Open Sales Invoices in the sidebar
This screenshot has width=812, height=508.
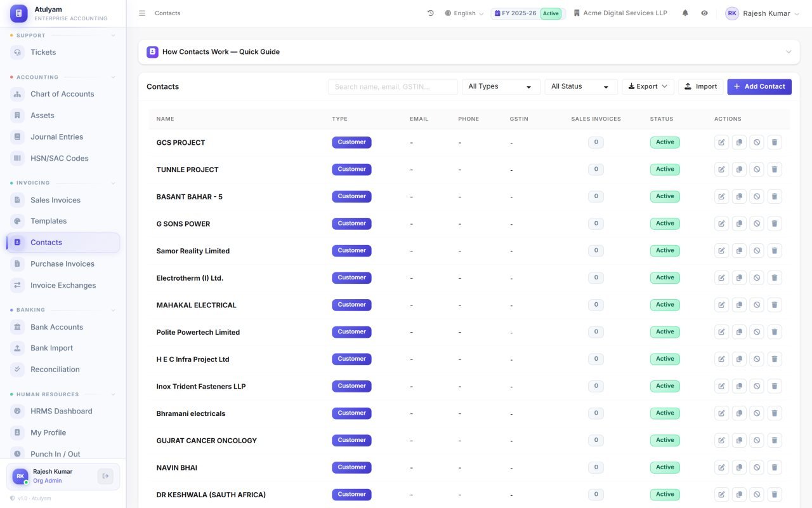(63, 200)
